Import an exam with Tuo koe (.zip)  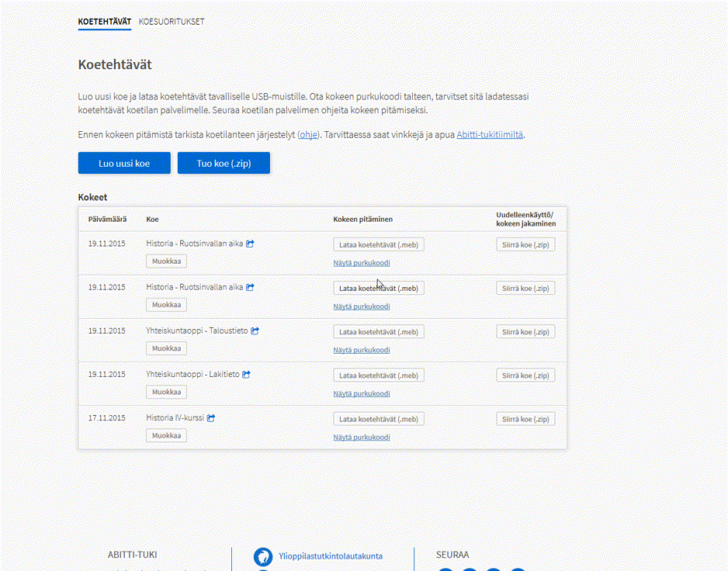coord(224,163)
